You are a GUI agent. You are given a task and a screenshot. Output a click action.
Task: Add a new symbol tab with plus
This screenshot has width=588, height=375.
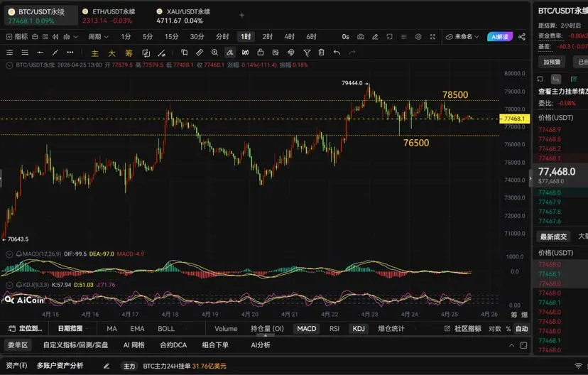pyautogui.click(x=242, y=16)
